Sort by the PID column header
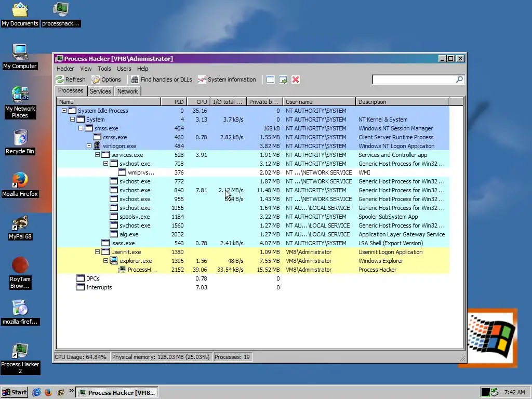The width and height of the screenshot is (532, 399). (x=174, y=102)
